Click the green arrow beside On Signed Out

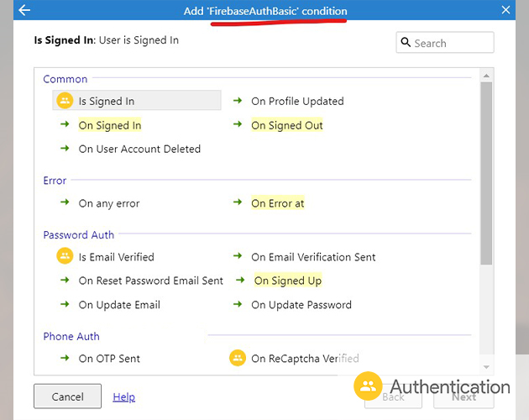[238, 125]
